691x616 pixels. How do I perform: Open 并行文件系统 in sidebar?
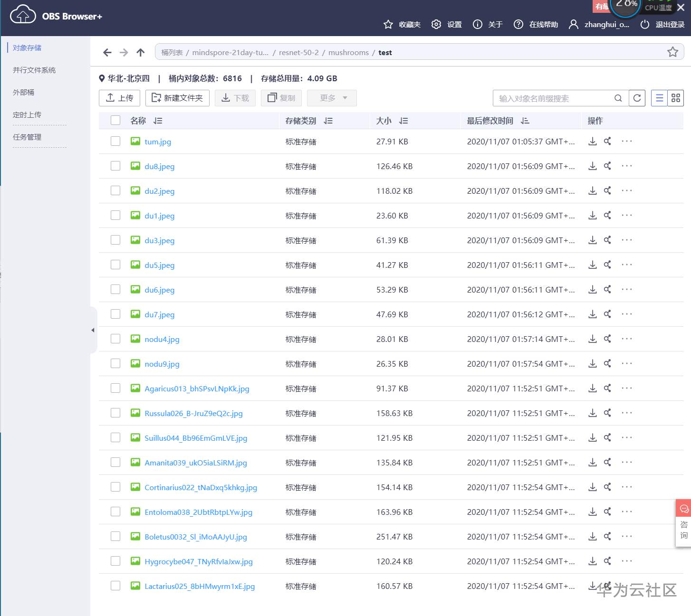click(x=34, y=70)
